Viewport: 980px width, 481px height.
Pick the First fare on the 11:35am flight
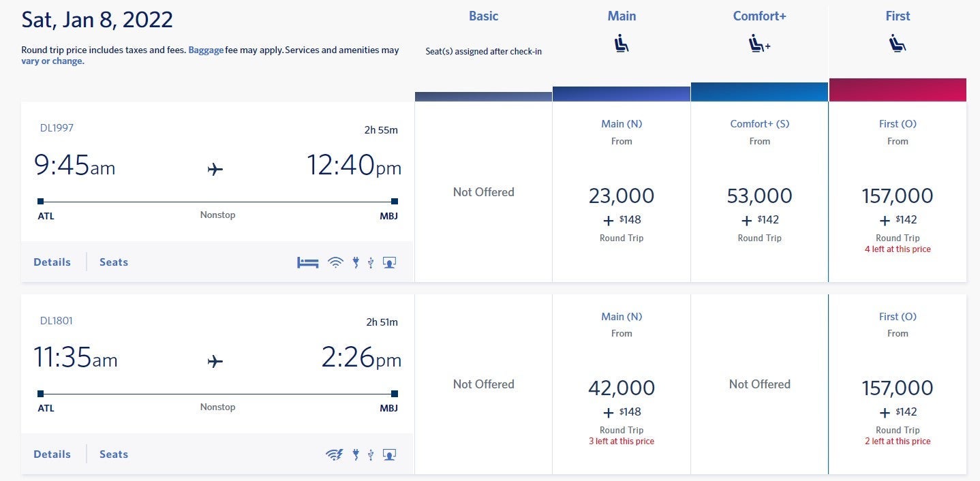[x=898, y=388]
